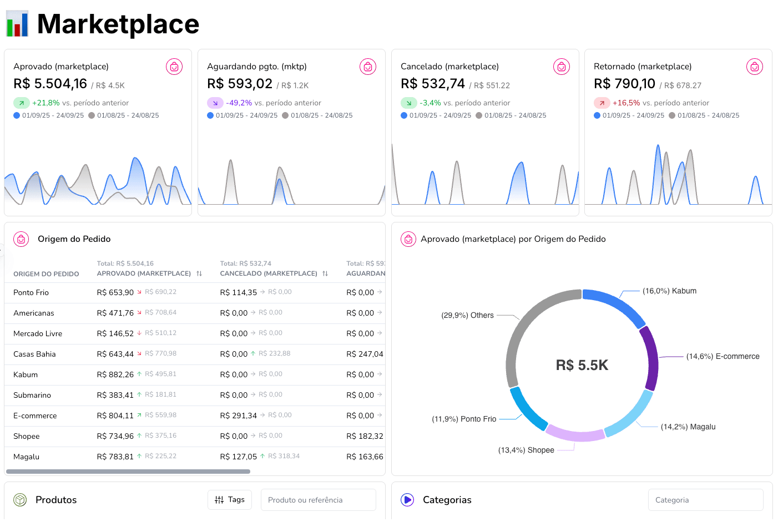
Task: Click the bag icon on Aprovado card
Action: click(174, 67)
